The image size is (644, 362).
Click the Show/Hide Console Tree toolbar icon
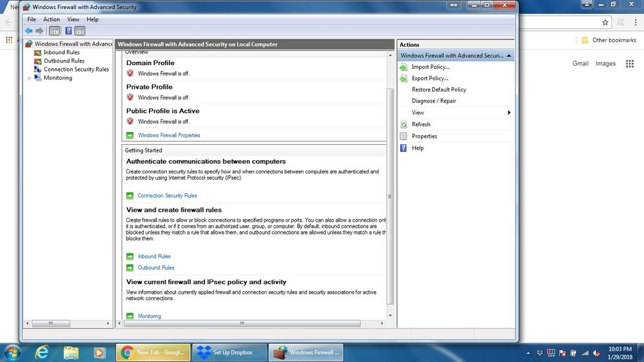pos(55,31)
